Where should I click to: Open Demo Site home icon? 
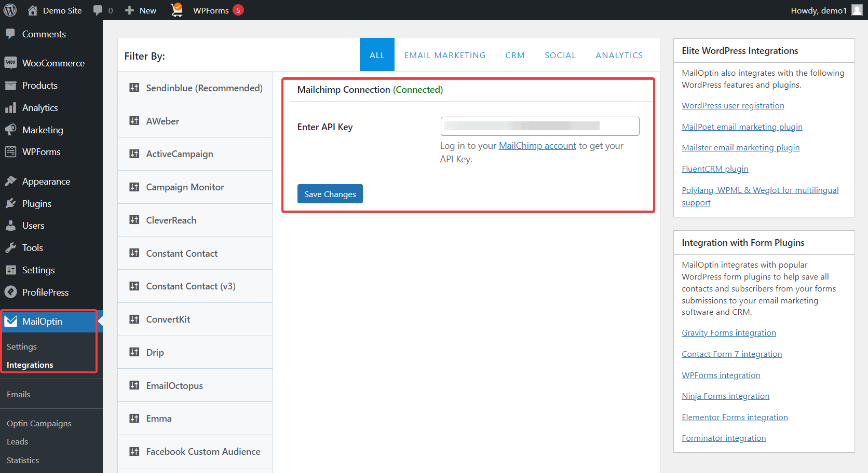pyautogui.click(x=33, y=10)
